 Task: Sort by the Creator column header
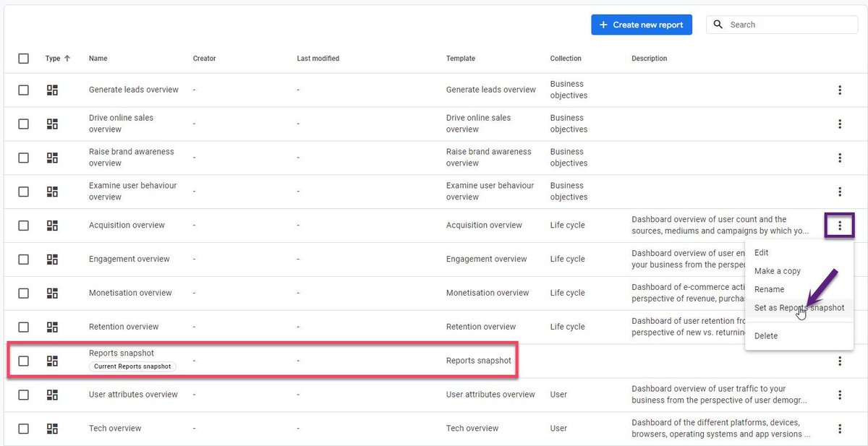(204, 59)
